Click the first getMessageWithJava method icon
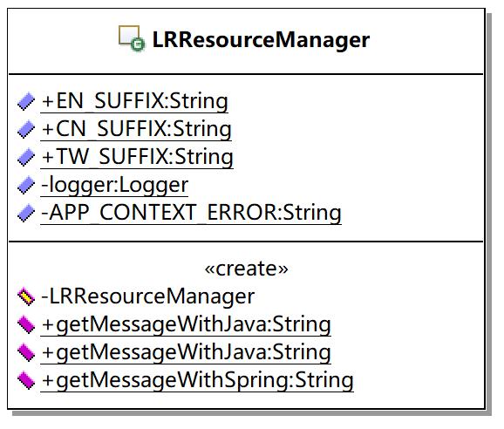This screenshot has height=429, width=504. tap(26, 324)
